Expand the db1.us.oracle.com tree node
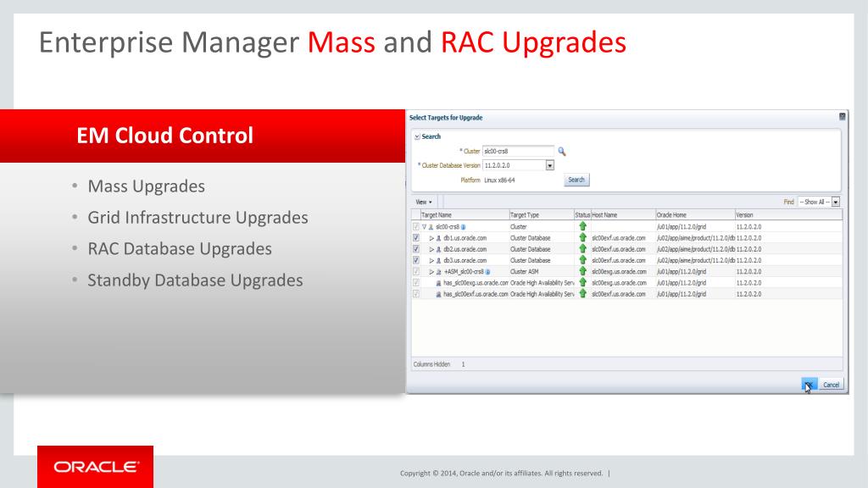The width and height of the screenshot is (868, 488). [x=431, y=238]
